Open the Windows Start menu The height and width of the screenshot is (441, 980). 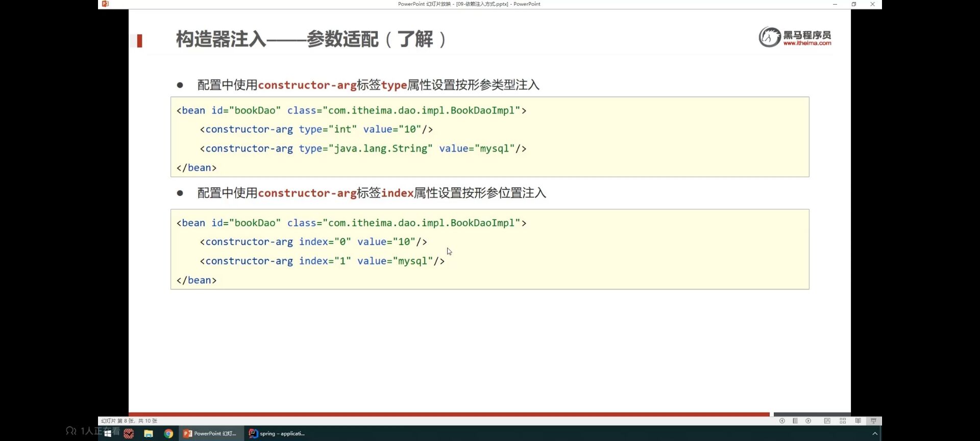click(108, 433)
